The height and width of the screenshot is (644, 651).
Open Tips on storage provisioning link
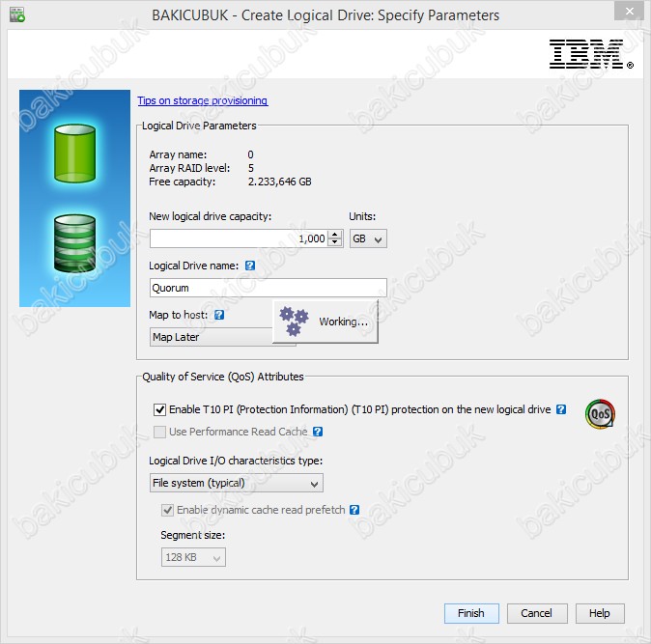(x=202, y=100)
